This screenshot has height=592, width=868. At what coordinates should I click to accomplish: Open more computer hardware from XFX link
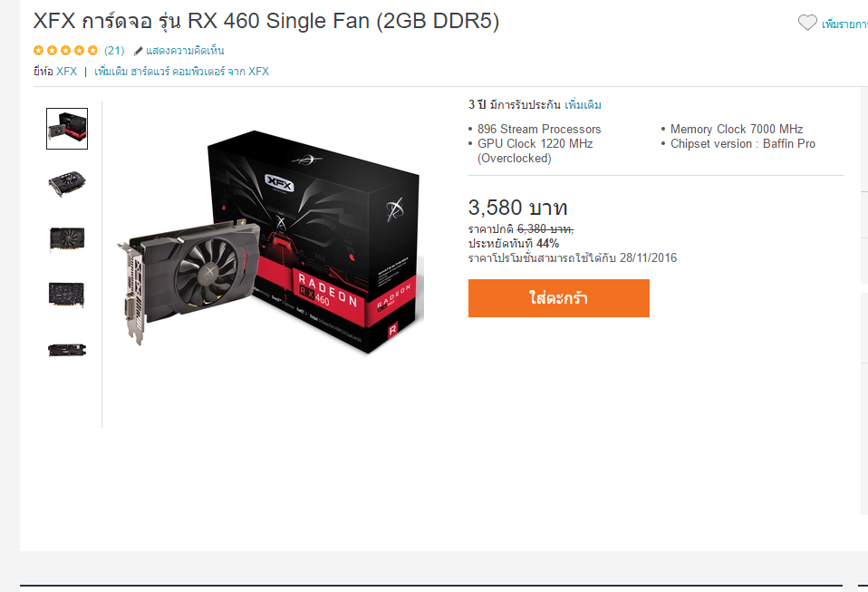181,72
